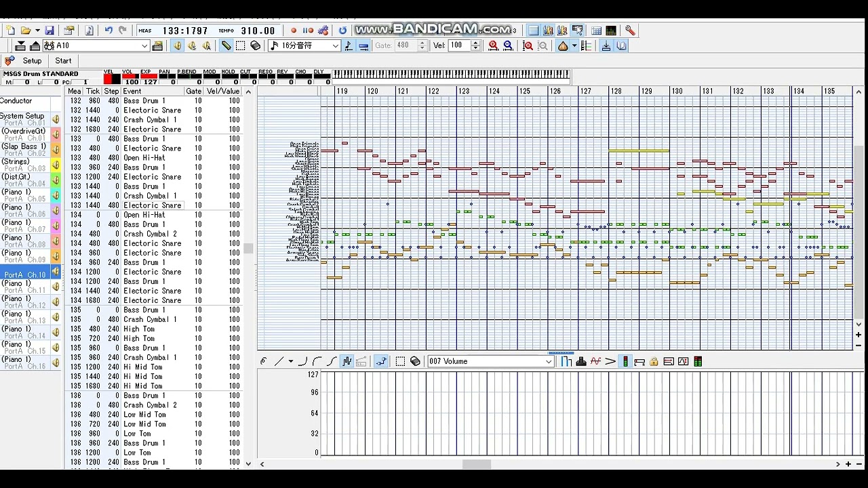Open the mixer level meter icon
Image resolution: width=868 pixels, height=488 pixels.
coord(611,30)
